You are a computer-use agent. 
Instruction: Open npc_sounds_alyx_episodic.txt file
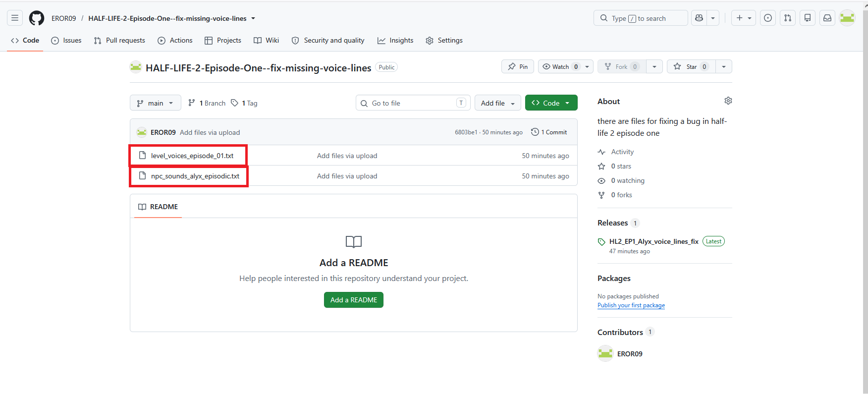tap(195, 176)
